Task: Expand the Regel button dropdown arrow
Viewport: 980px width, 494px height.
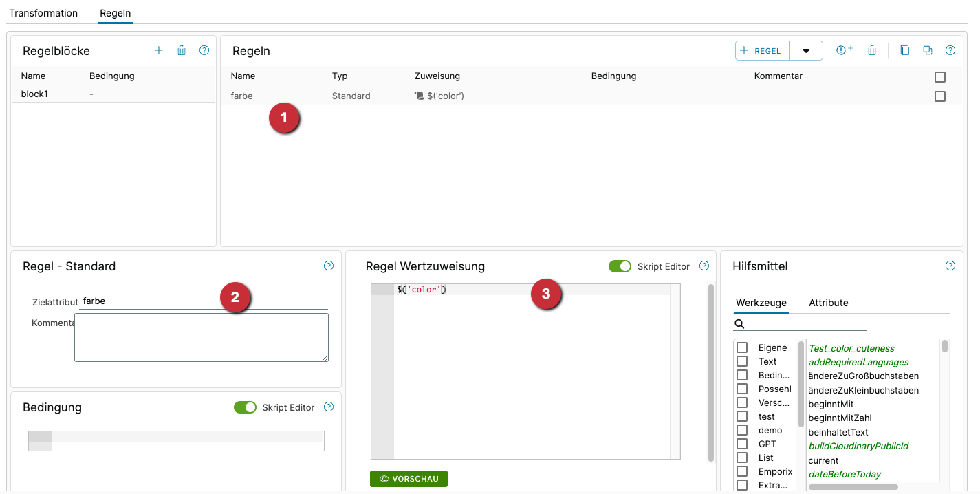Action: [x=806, y=51]
